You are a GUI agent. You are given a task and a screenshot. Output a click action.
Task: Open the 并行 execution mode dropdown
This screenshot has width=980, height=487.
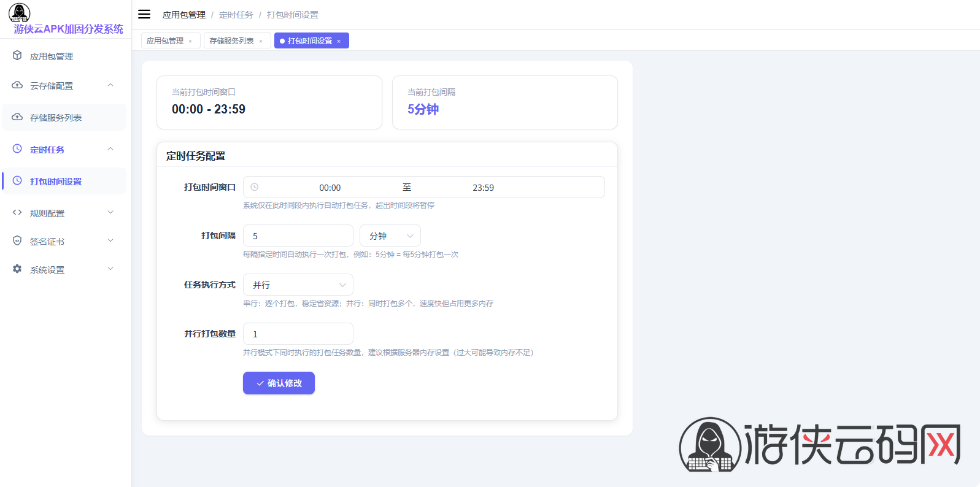point(298,285)
